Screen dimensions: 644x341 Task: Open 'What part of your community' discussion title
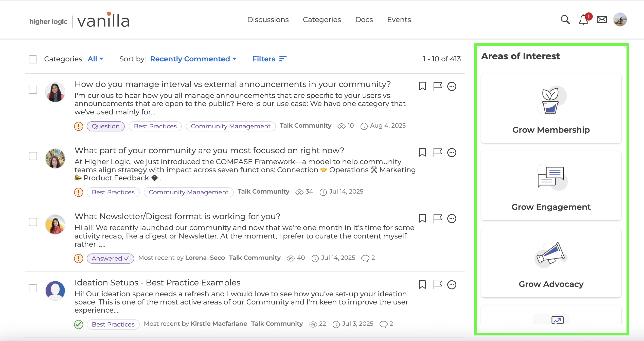click(209, 150)
